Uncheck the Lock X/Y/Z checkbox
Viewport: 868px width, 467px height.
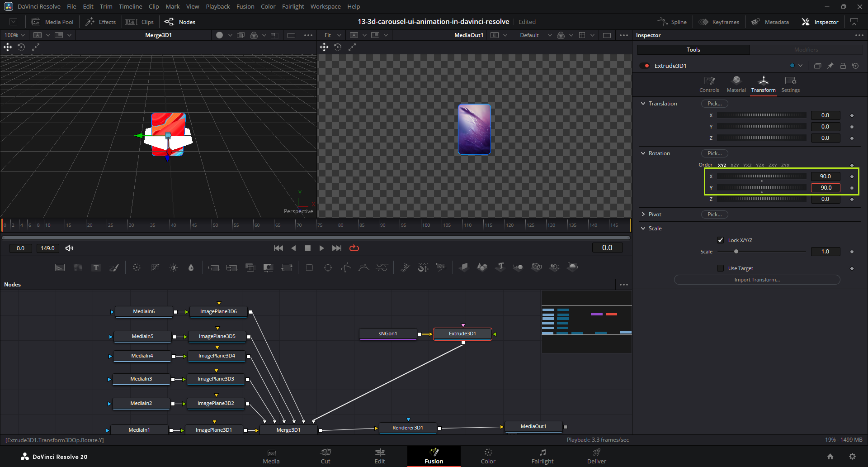pyautogui.click(x=721, y=240)
